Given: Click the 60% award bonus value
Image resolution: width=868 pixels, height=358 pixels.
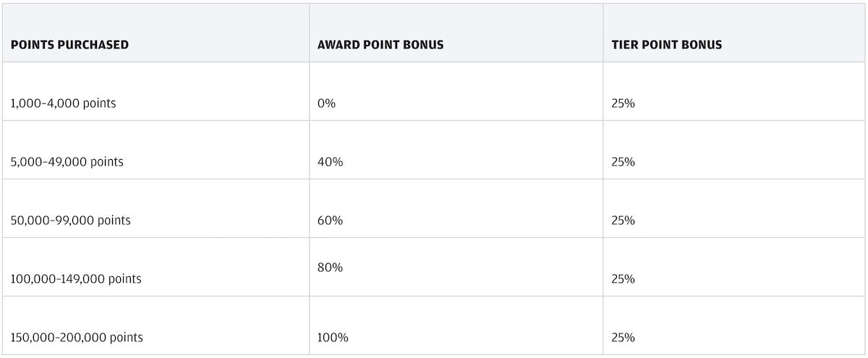Looking at the screenshot, I should coord(330,221).
